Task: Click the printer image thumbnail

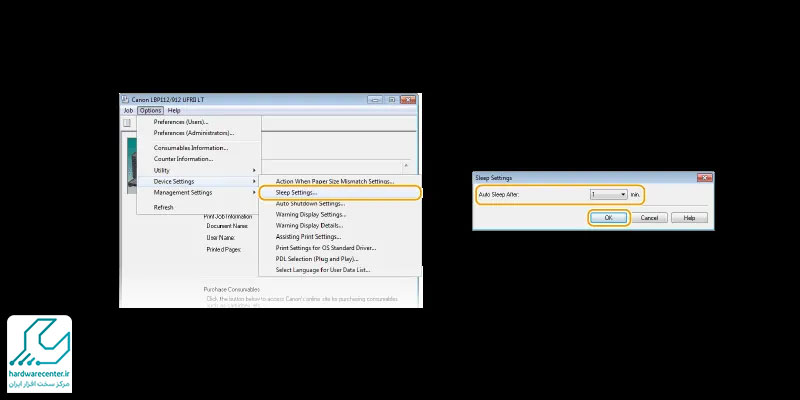Action: click(x=132, y=166)
